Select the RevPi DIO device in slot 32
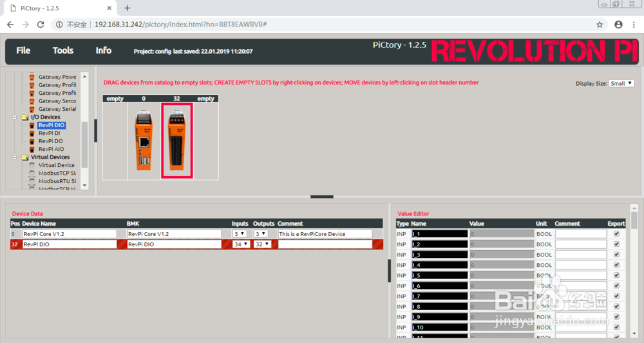 (176, 141)
